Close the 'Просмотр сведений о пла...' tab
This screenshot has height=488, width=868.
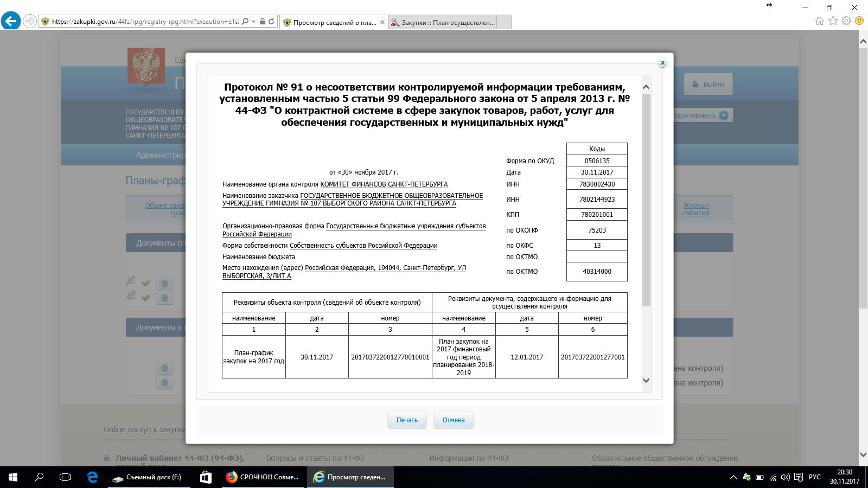(x=382, y=22)
